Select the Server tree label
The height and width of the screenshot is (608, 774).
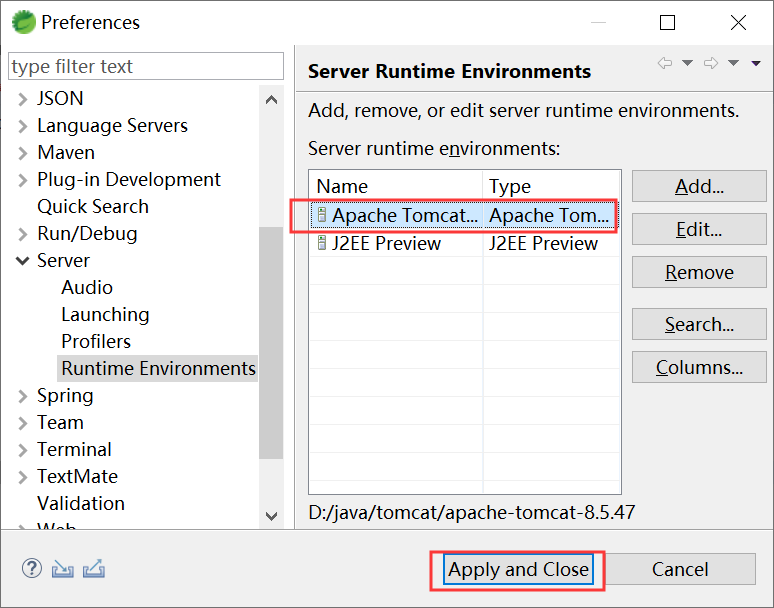(64, 260)
